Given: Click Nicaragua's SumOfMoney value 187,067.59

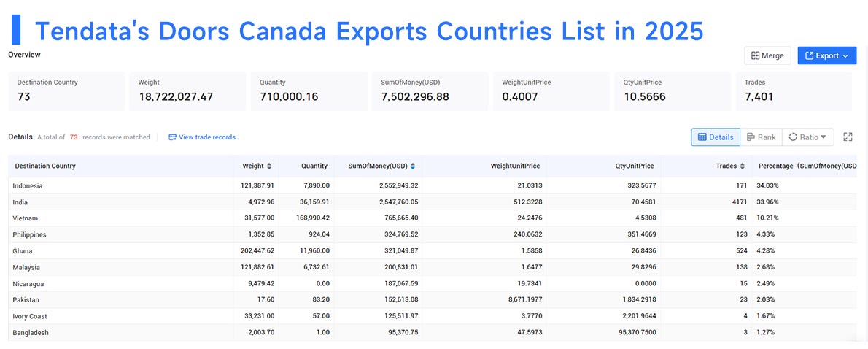Looking at the screenshot, I should (x=400, y=283).
